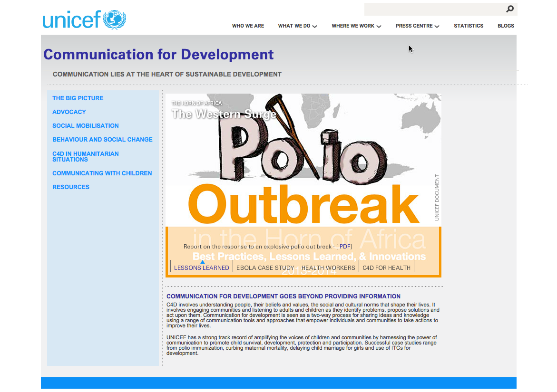Switch to the C4D FOR HEALTH tab

(x=387, y=268)
